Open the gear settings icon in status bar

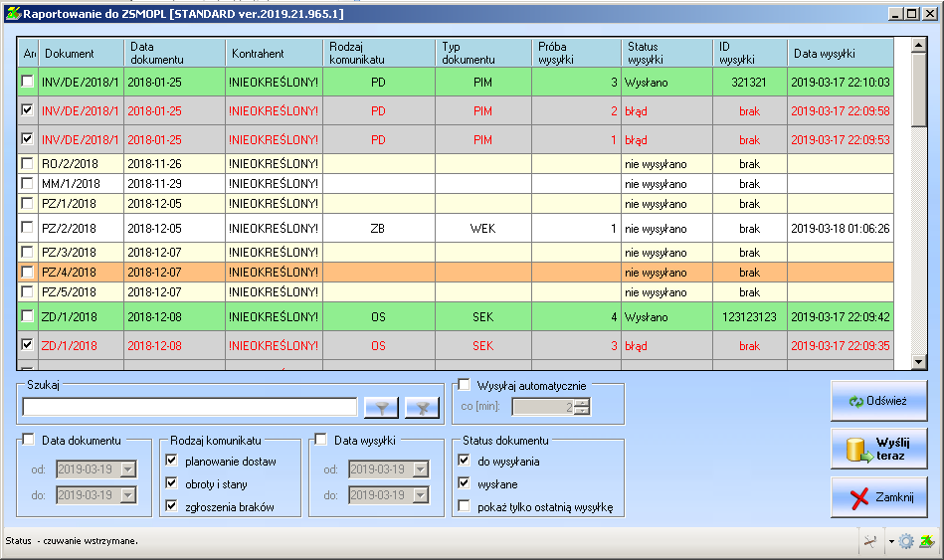(x=906, y=541)
